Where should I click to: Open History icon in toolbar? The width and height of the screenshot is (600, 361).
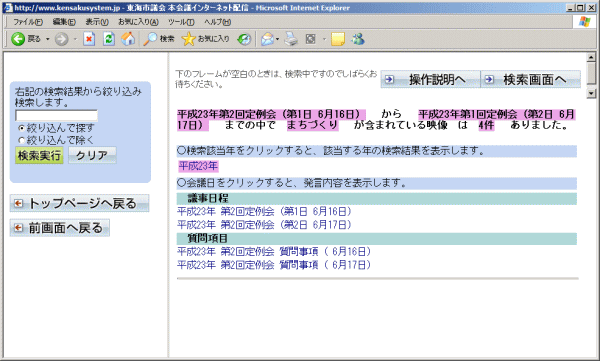[244, 39]
